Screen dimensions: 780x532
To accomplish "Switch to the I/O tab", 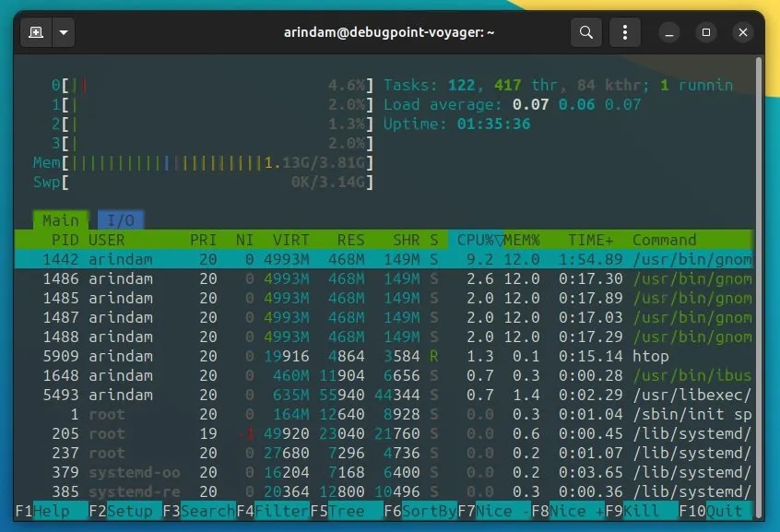I will tap(119, 220).
